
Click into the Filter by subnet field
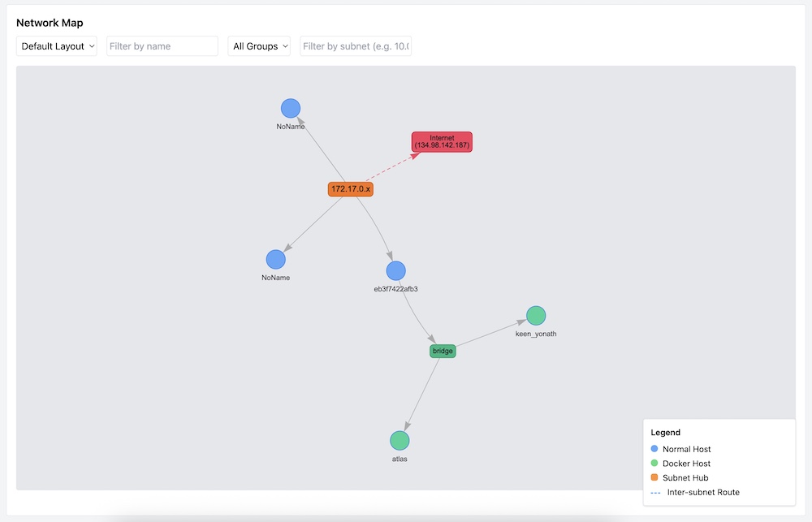356,46
